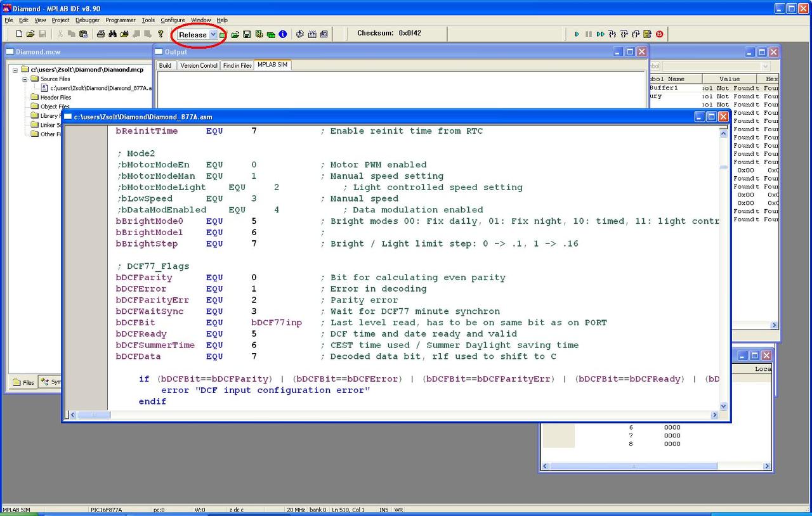This screenshot has width=812, height=516.
Task: Open the dropdown in the Watch window toolbar
Action: tap(765, 66)
